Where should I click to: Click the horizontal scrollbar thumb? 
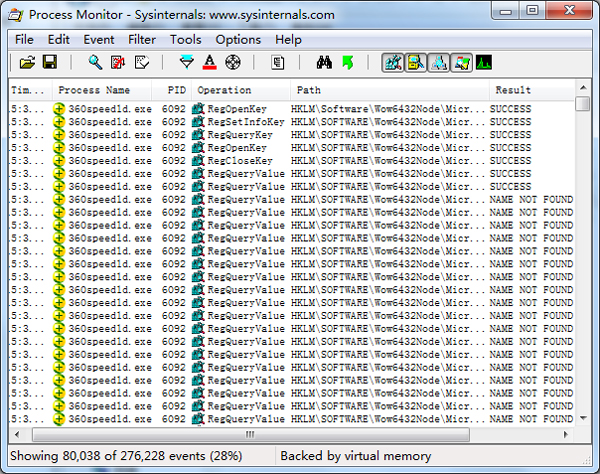[x=251, y=434]
